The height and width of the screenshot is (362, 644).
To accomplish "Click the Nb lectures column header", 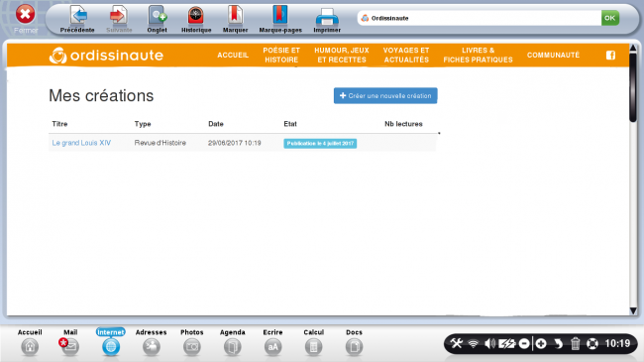I will click(x=403, y=124).
